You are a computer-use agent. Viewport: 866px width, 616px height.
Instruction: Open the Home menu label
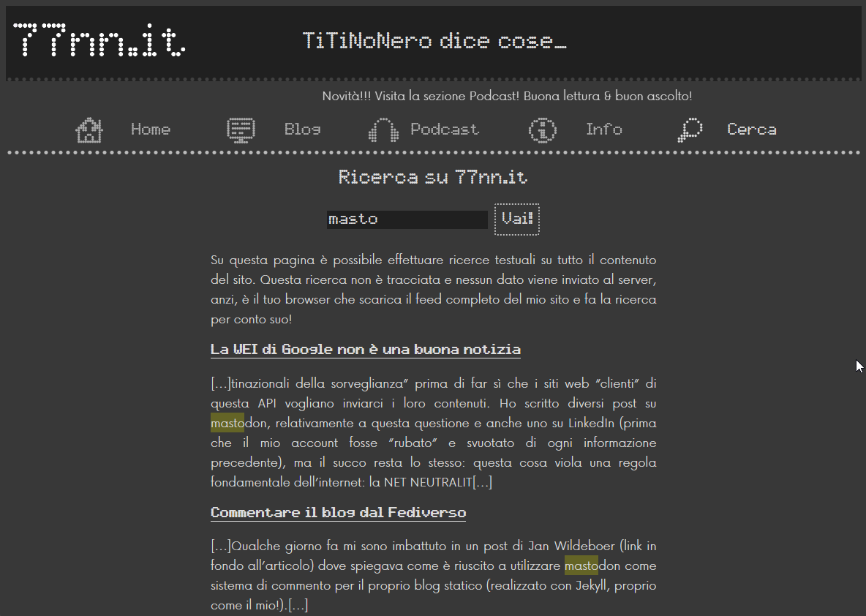tap(151, 129)
